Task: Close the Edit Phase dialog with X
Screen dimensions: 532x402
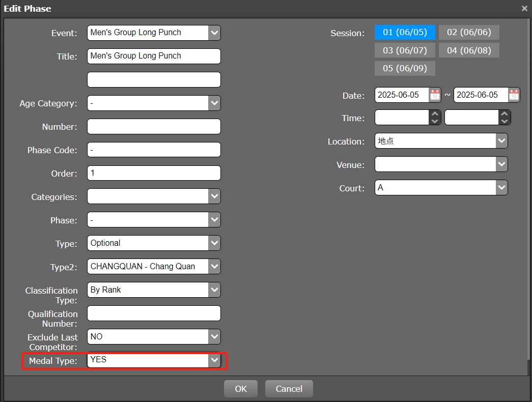Action: (x=524, y=9)
